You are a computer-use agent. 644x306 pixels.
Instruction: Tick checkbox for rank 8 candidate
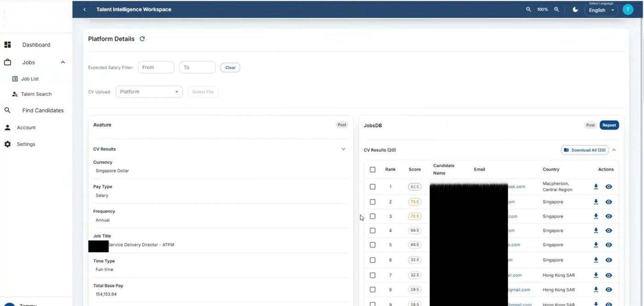373,290
